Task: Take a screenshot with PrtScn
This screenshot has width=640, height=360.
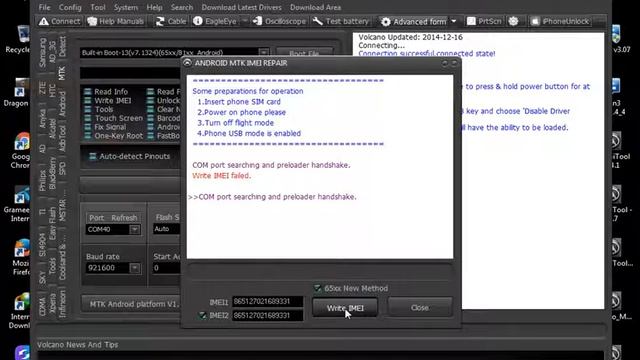Action: 484,21
